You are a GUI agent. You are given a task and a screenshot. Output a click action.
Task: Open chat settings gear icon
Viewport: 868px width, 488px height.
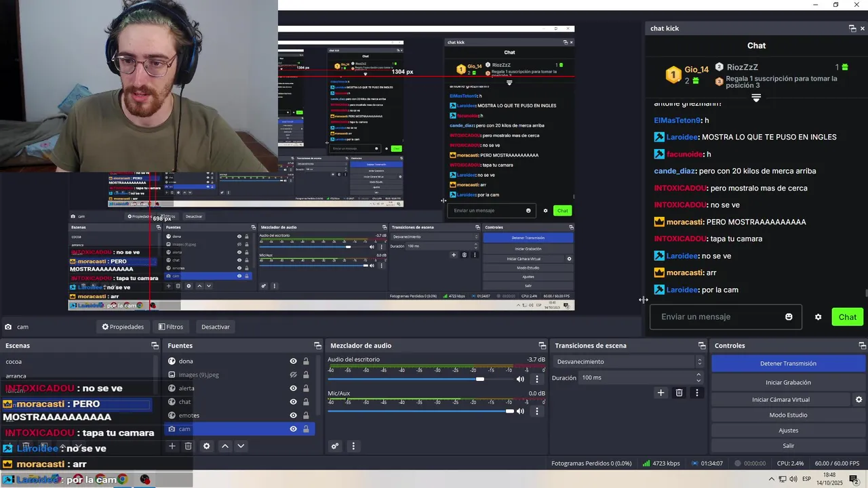coord(818,317)
